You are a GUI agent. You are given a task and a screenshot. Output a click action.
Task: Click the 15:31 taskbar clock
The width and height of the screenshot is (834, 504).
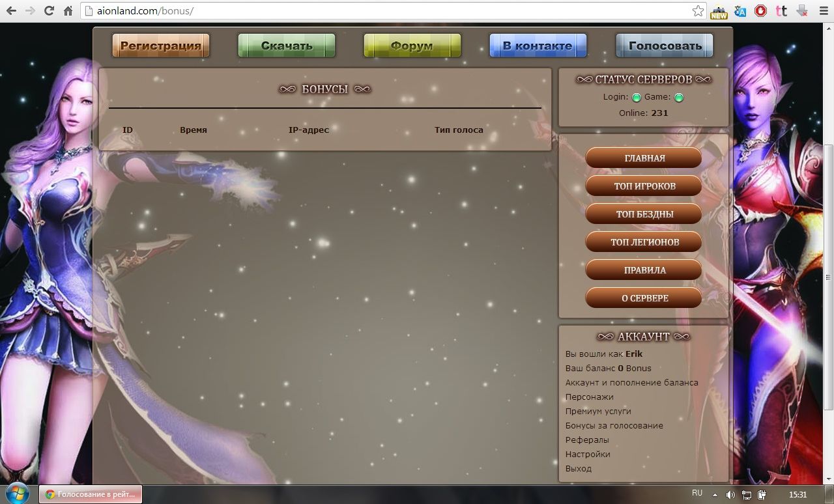798,495
